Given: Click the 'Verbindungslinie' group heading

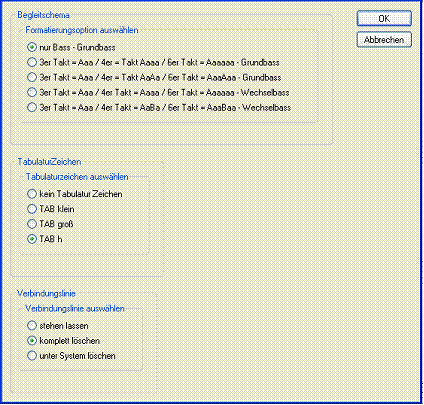Looking at the screenshot, I should (46, 293).
